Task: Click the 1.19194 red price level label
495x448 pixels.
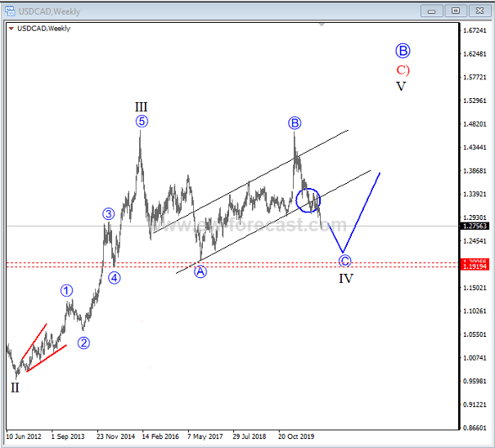Action: tap(476, 267)
